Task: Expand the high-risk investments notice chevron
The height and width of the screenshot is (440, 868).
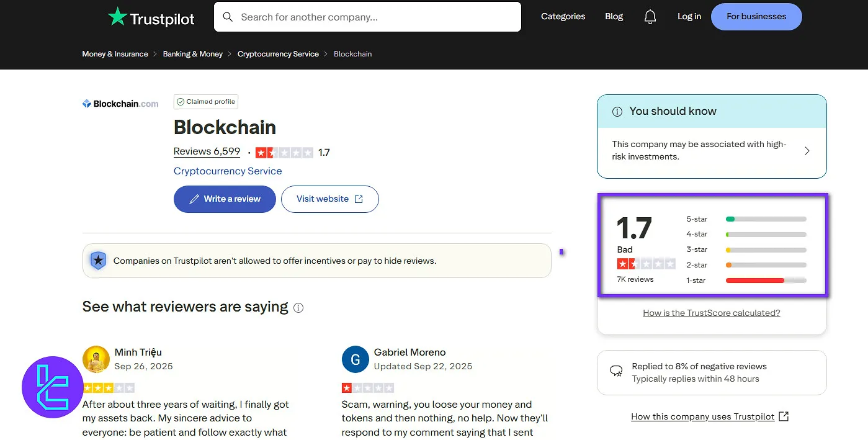Action: click(807, 151)
